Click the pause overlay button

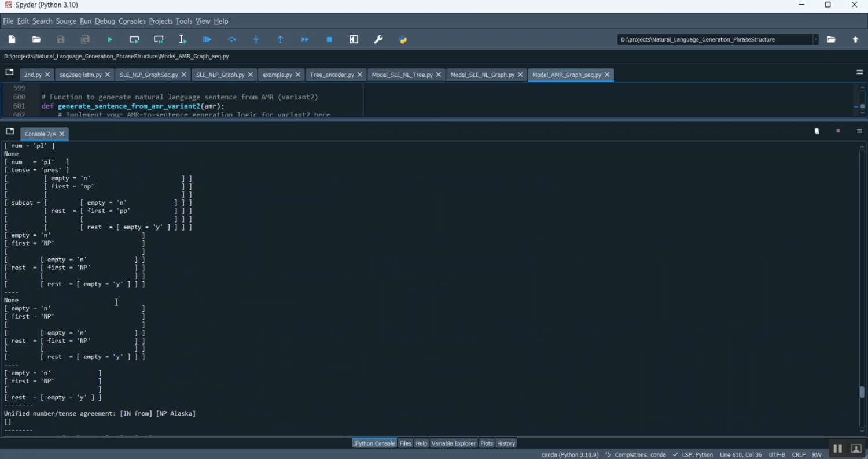tap(837, 449)
